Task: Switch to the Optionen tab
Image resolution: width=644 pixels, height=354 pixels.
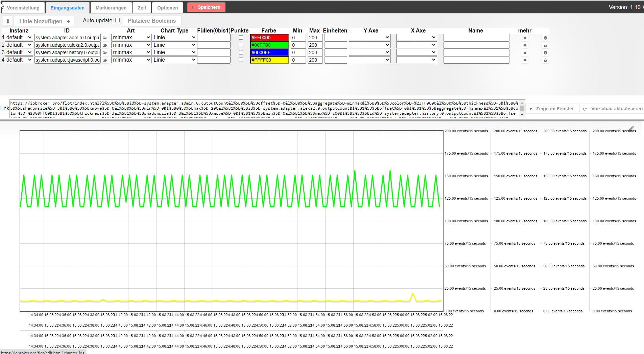Action: click(167, 8)
